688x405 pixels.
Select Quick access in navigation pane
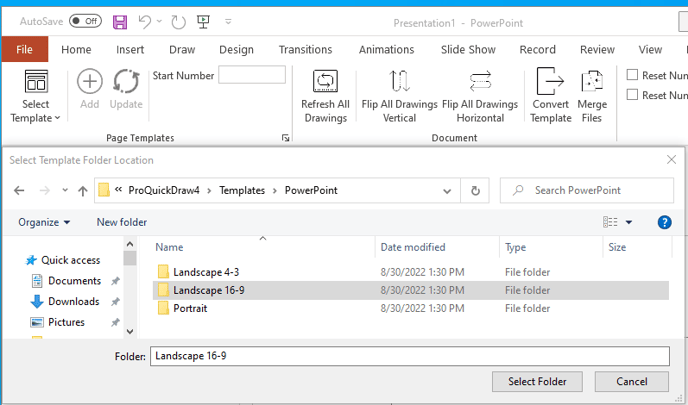click(63, 260)
